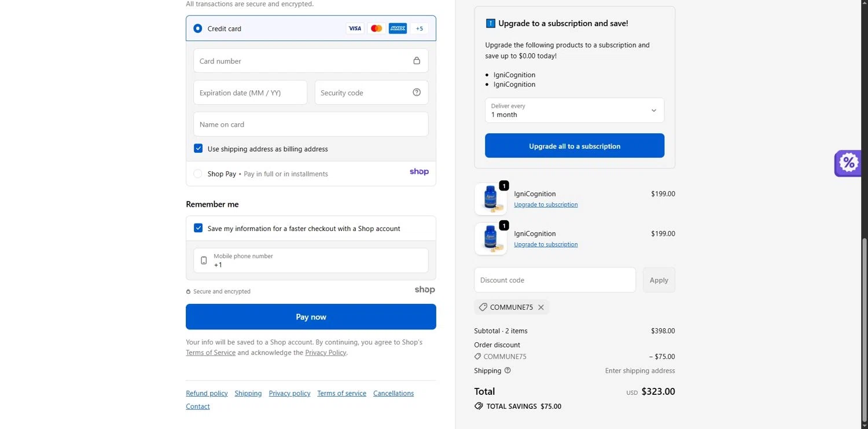868x429 pixels.
Task: Click the Shop logo beside Shop Pay
Action: tap(419, 172)
